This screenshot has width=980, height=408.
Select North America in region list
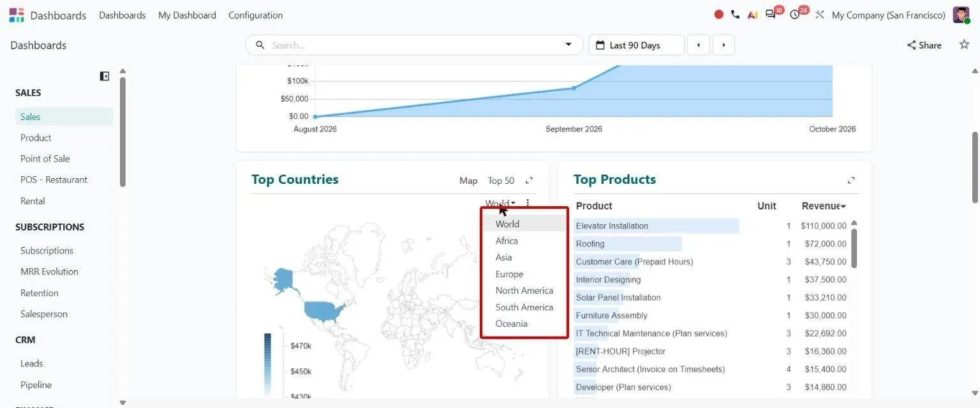[524, 291]
